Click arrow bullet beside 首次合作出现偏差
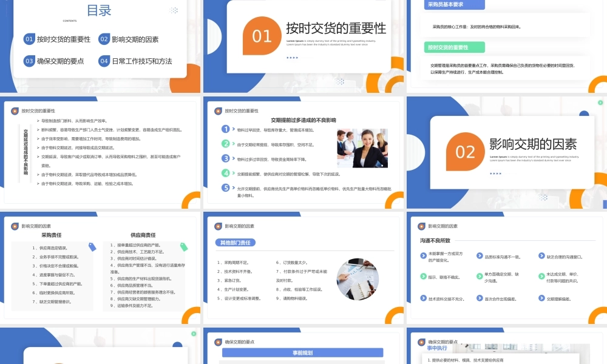The height and width of the screenshot is (364, 607). (480, 298)
